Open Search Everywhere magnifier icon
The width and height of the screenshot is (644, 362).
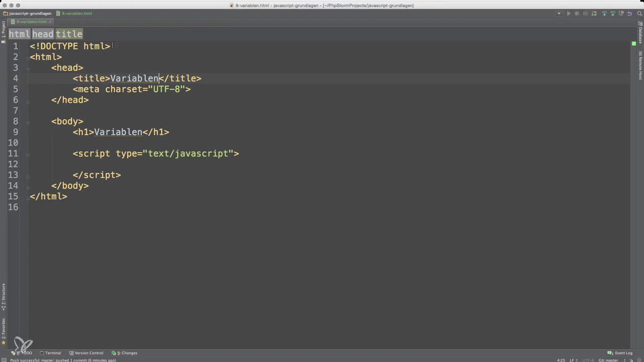tap(639, 14)
